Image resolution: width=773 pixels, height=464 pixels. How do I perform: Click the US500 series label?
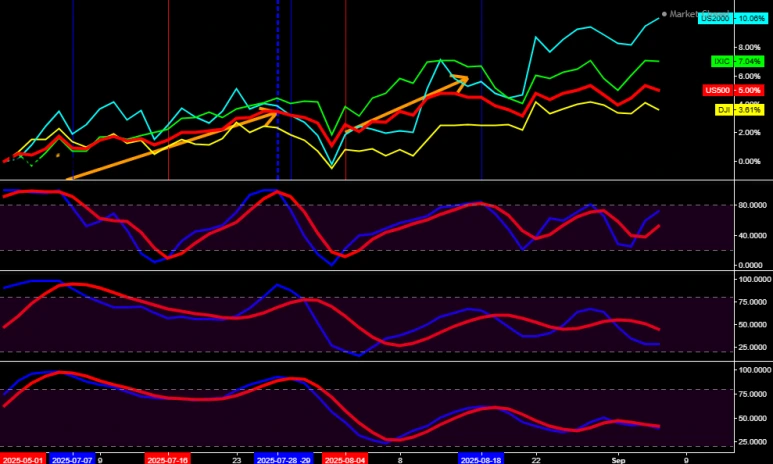718,90
